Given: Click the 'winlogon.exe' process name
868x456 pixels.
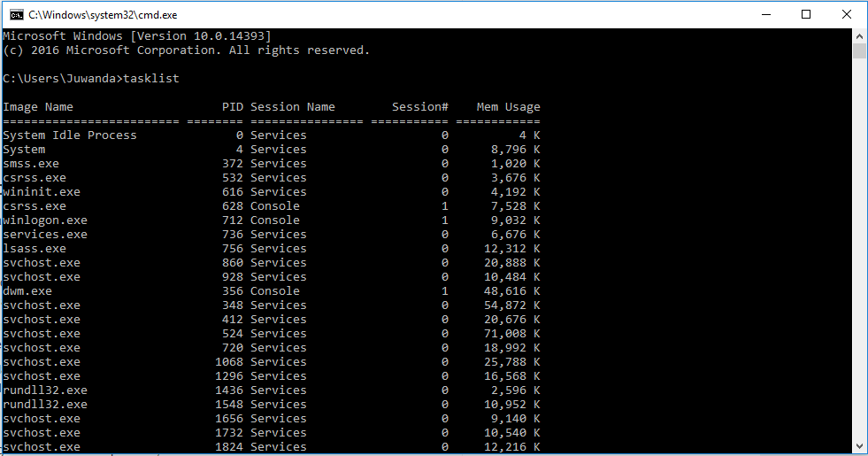Looking at the screenshot, I should (45, 220).
